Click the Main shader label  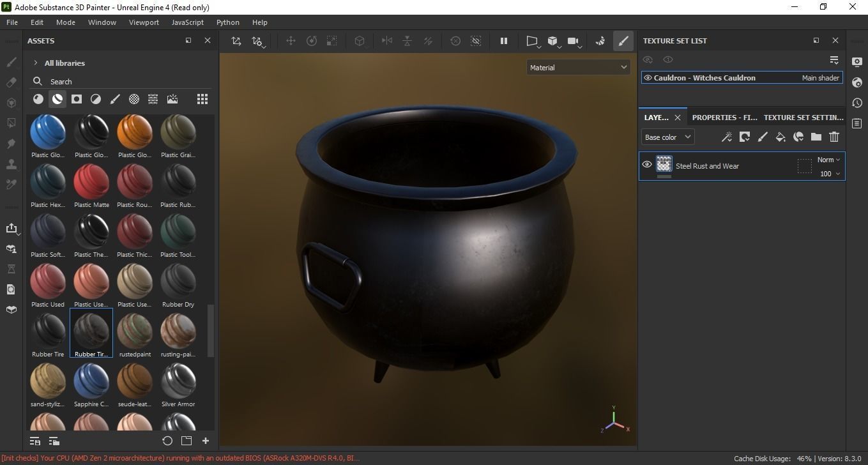821,78
